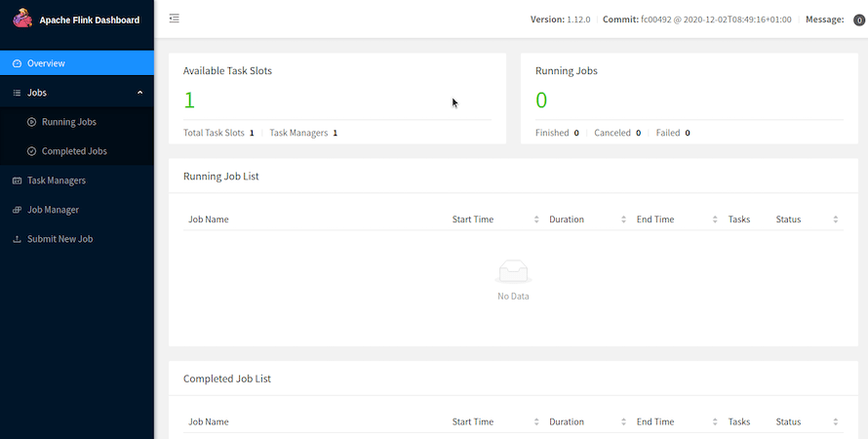
Task: Sort Running Job List by Status
Action: (836, 219)
